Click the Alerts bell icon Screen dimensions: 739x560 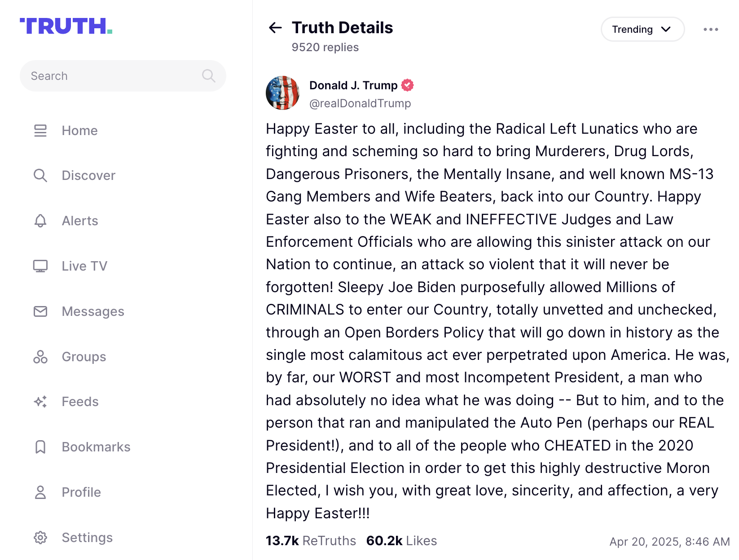click(40, 221)
